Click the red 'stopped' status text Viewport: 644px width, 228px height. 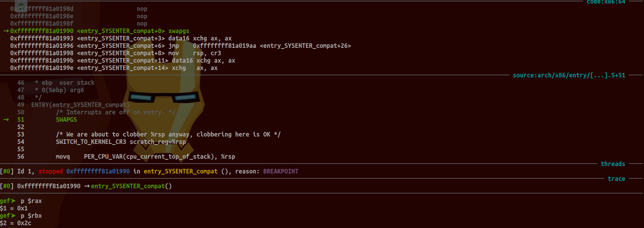[x=51, y=171]
